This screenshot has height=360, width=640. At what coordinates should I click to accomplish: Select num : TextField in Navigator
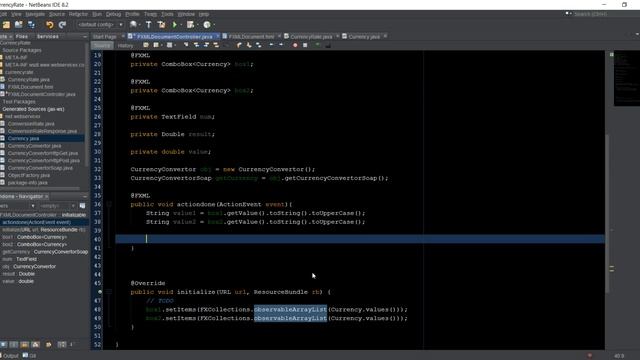tap(19, 259)
